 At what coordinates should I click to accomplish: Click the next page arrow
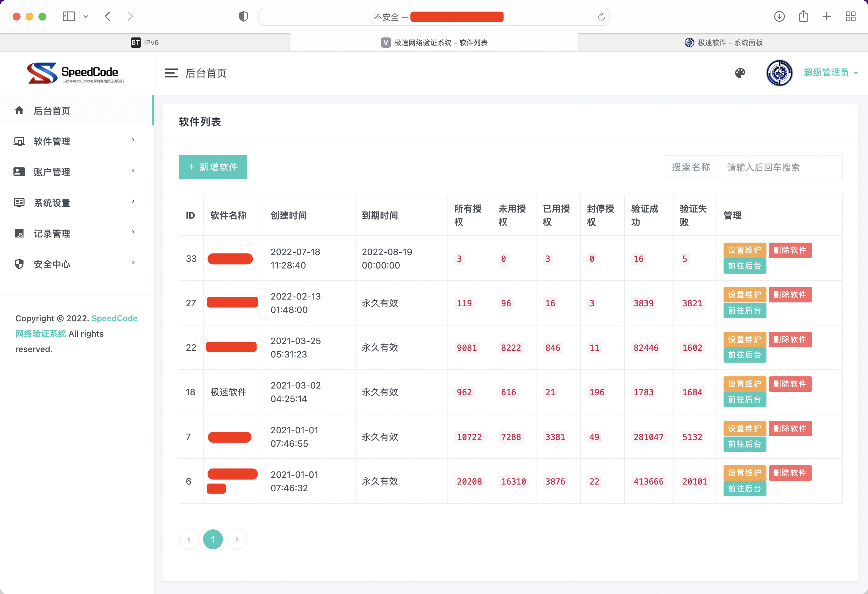(x=237, y=539)
